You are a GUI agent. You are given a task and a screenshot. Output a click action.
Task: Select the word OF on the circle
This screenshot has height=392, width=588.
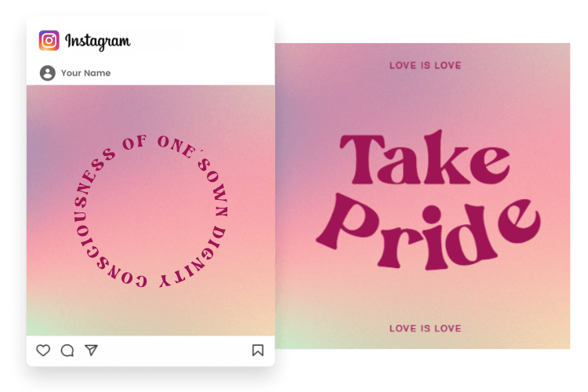(x=135, y=142)
